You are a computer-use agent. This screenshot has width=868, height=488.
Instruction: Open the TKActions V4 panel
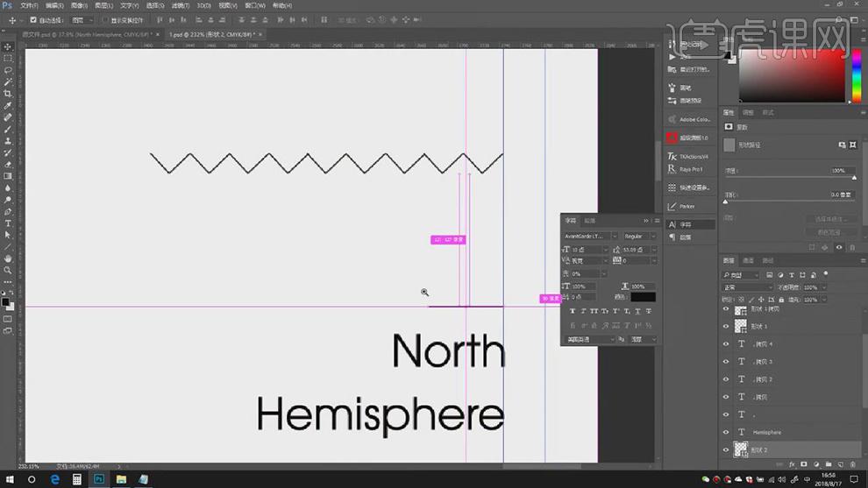tap(689, 157)
